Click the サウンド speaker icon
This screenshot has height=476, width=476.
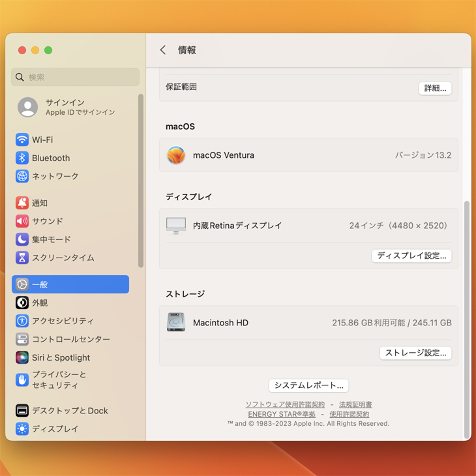[22, 221]
